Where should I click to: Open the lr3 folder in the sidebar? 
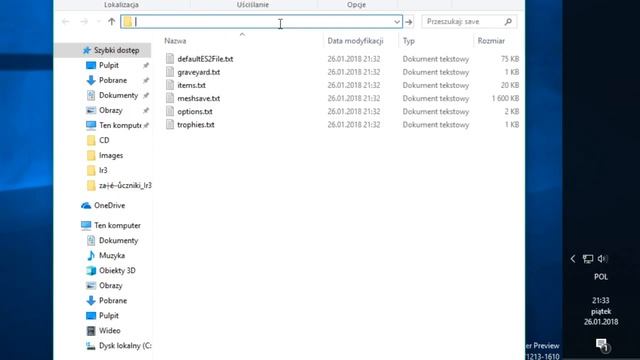[103, 170]
